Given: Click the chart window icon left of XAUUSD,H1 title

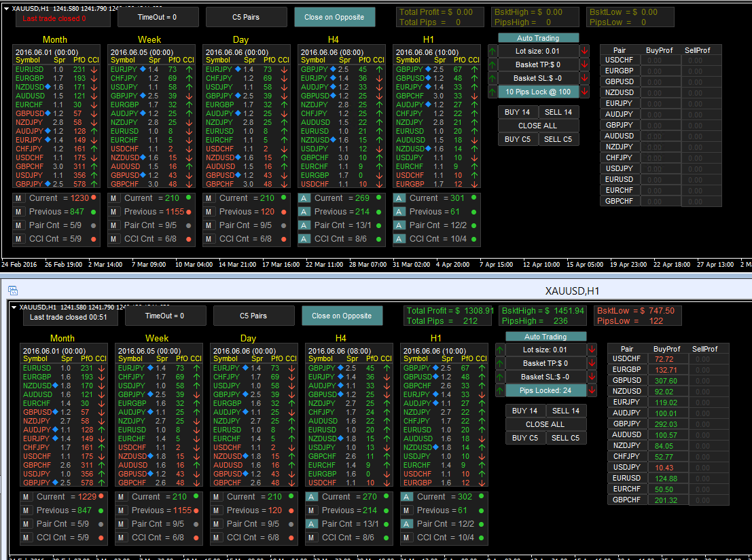Looking at the screenshot, I should 12,291.
